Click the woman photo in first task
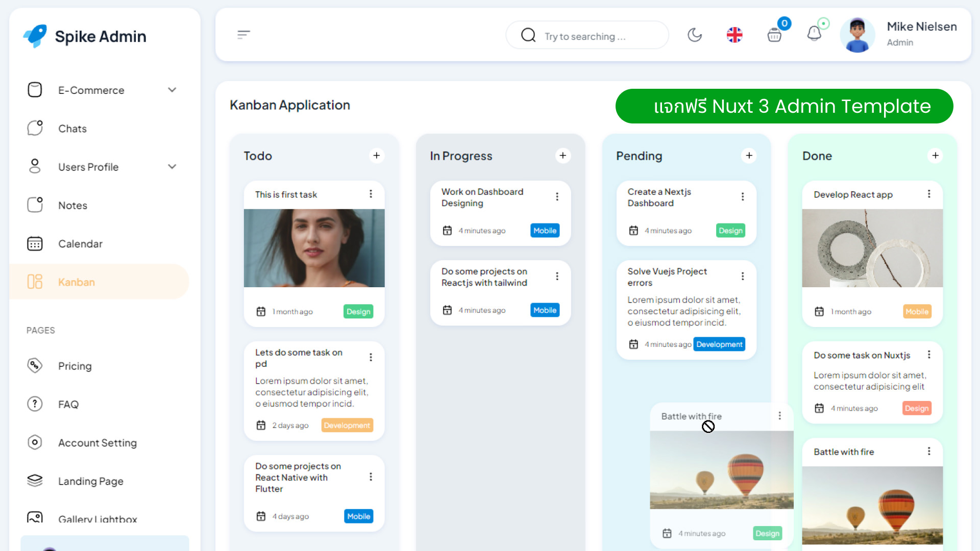The width and height of the screenshot is (980, 551). [314, 248]
